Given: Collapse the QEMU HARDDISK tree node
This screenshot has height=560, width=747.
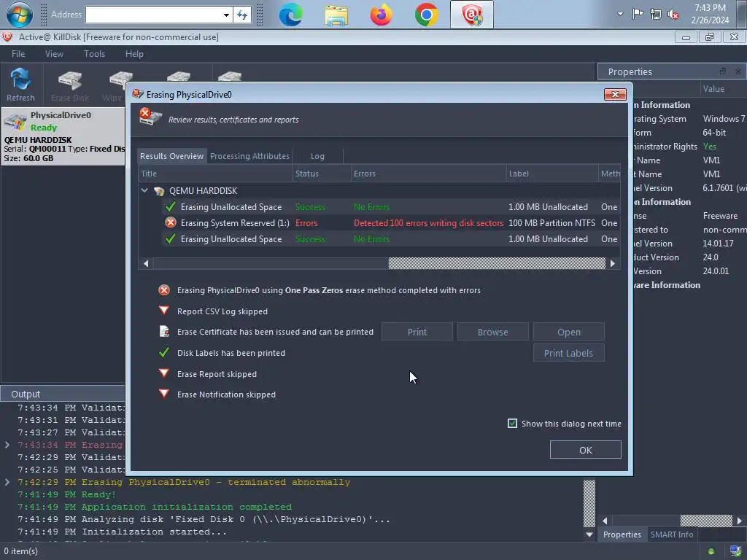Looking at the screenshot, I should coord(144,190).
